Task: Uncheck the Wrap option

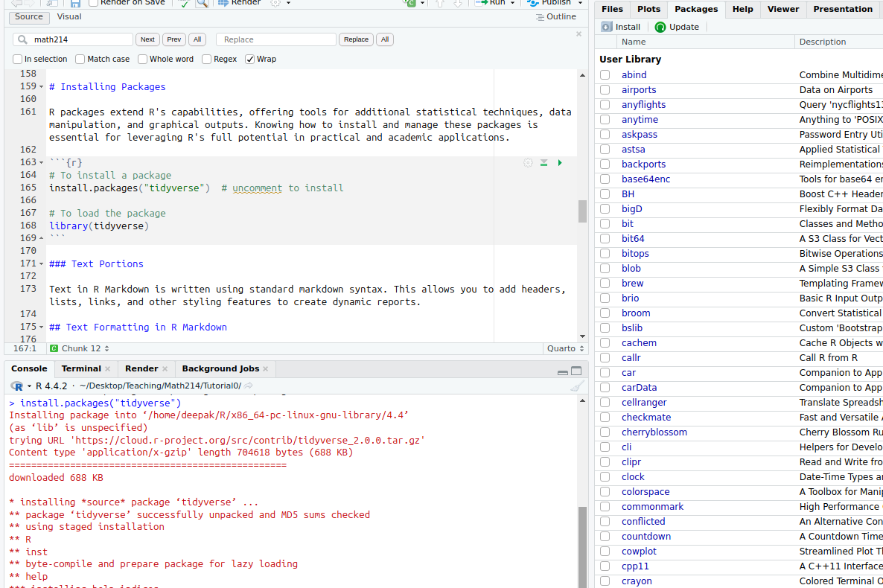Action: pos(250,59)
